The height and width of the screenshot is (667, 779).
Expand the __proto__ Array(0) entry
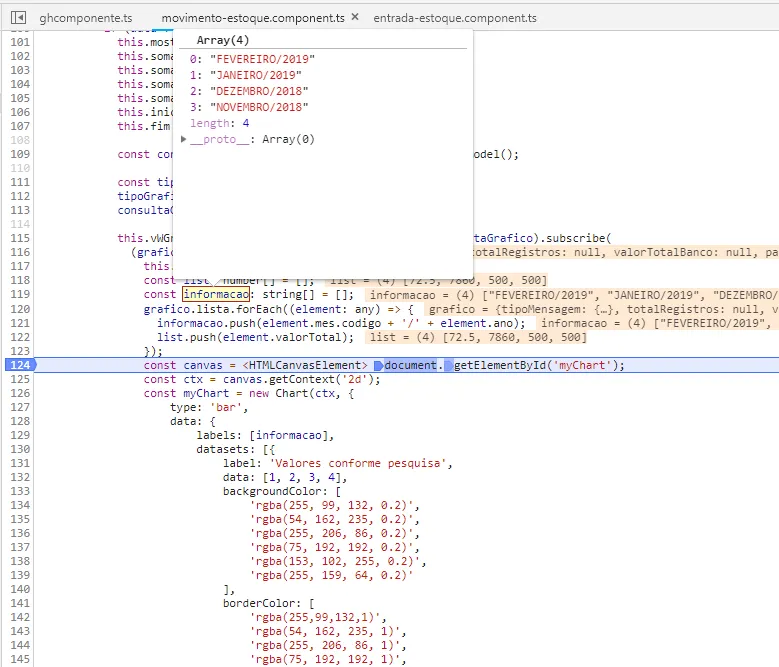point(184,140)
